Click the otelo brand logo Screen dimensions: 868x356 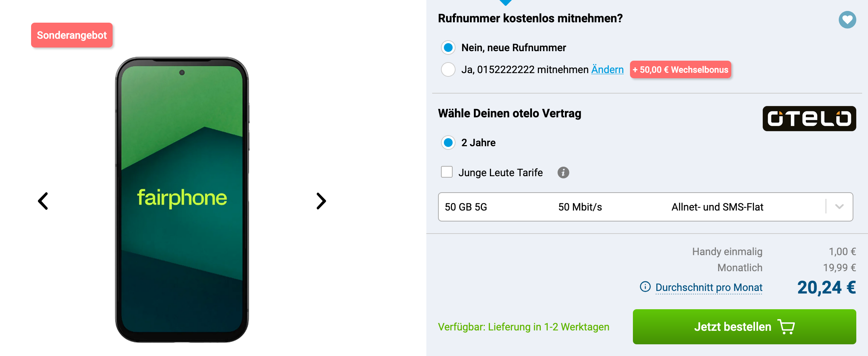(x=809, y=118)
